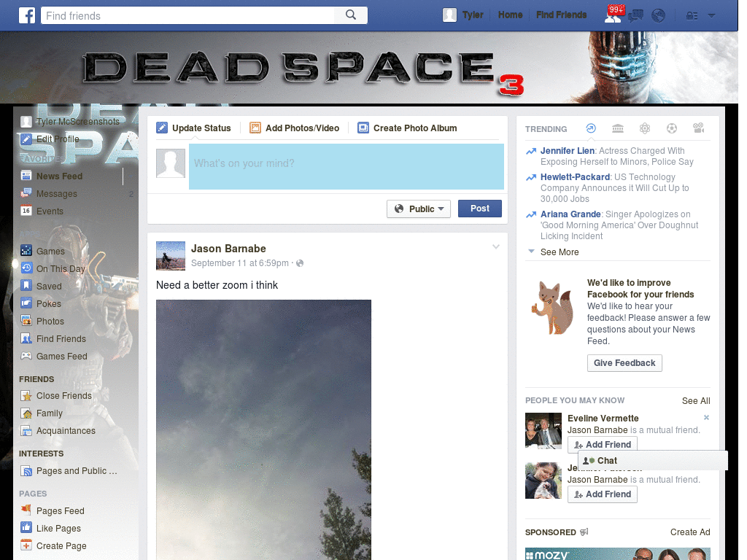Go to Home in top bar
Screen dimensions: 747x560
(510, 15)
